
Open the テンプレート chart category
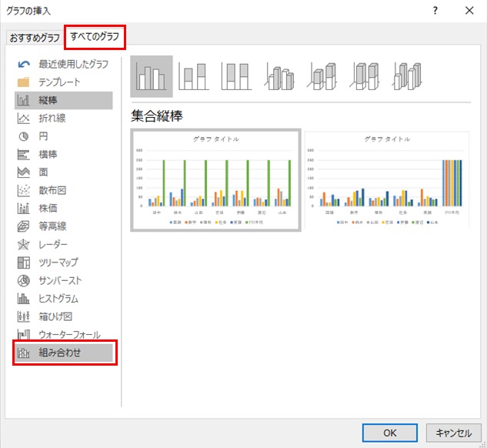(63, 82)
